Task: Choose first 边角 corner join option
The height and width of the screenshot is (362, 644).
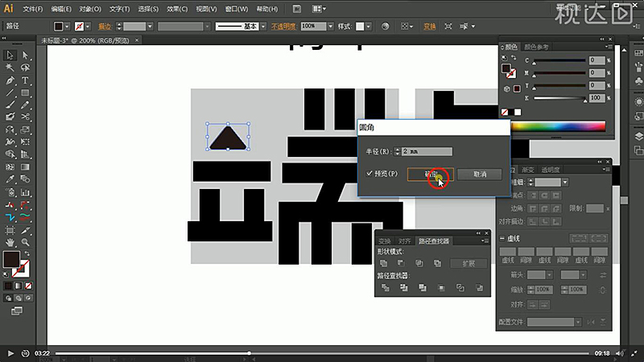Action: pos(533,208)
